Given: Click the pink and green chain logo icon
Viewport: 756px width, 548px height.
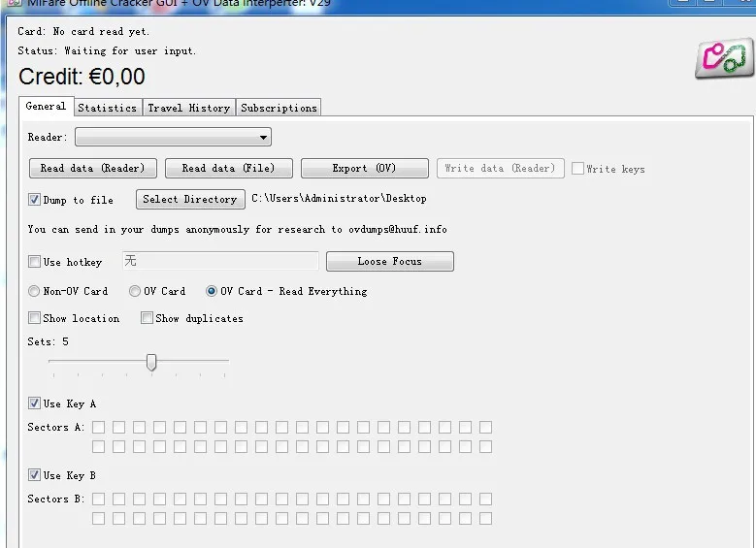Looking at the screenshot, I should point(725,59).
